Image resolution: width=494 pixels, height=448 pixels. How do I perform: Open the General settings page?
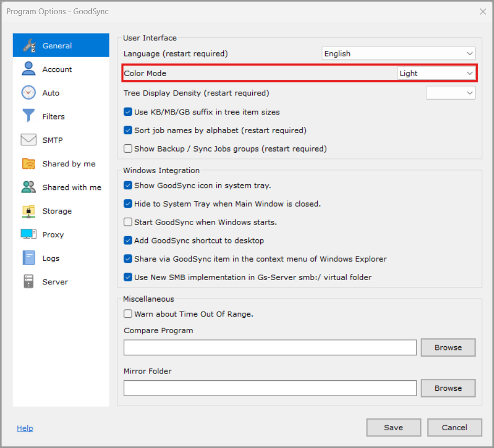(x=61, y=45)
